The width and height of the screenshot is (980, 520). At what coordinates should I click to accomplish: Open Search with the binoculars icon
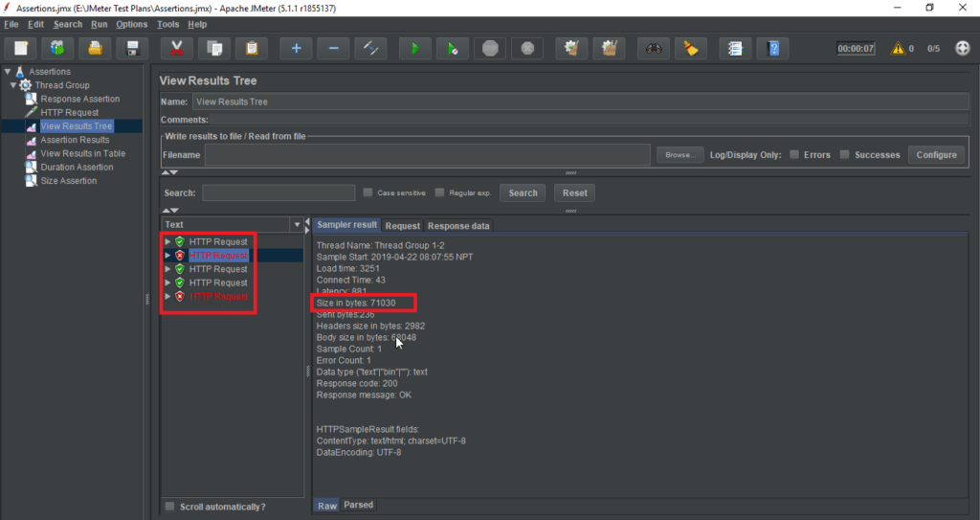coord(654,48)
